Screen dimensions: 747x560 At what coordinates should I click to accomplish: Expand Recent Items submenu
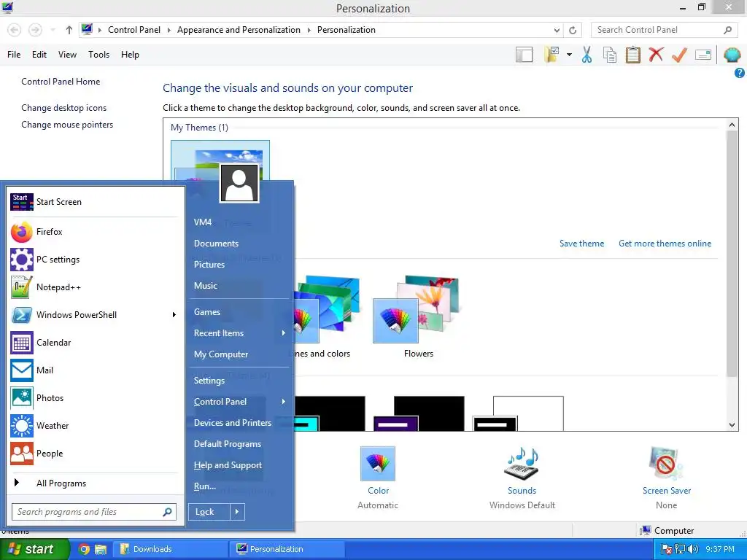[284, 333]
